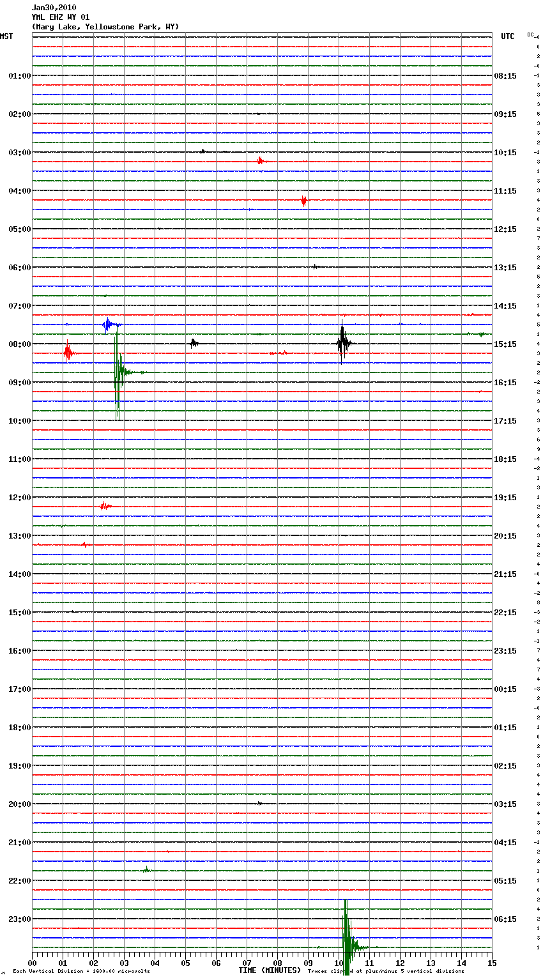Screen dimensions: 543x980
Task: Click the 22:15 UTC time label
Action: 505,613
